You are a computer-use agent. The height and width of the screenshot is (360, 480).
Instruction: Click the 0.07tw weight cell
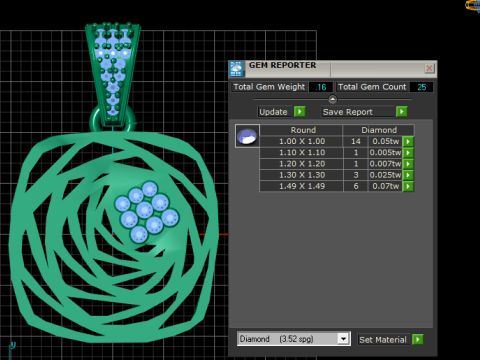tap(385, 186)
